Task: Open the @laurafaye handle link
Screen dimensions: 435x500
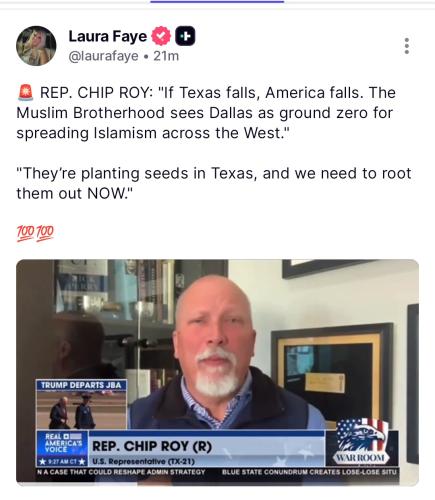Action: [103, 56]
